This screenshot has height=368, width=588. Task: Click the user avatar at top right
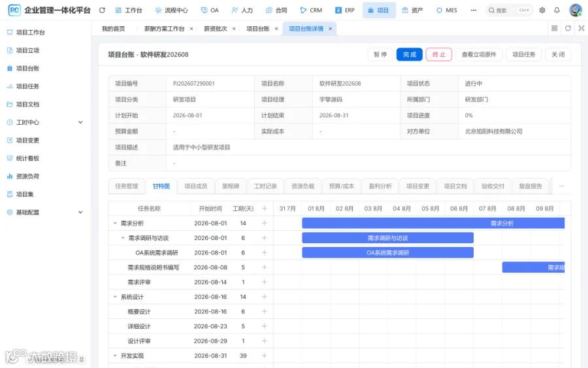(575, 10)
